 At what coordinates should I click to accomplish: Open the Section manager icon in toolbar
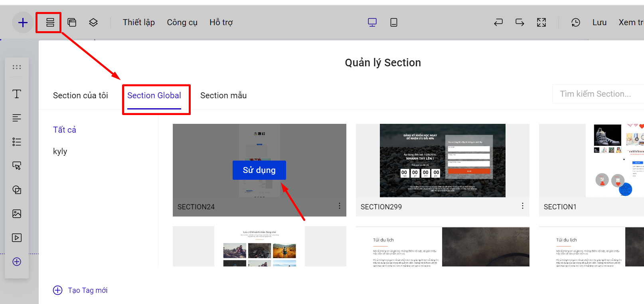tap(50, 23)
